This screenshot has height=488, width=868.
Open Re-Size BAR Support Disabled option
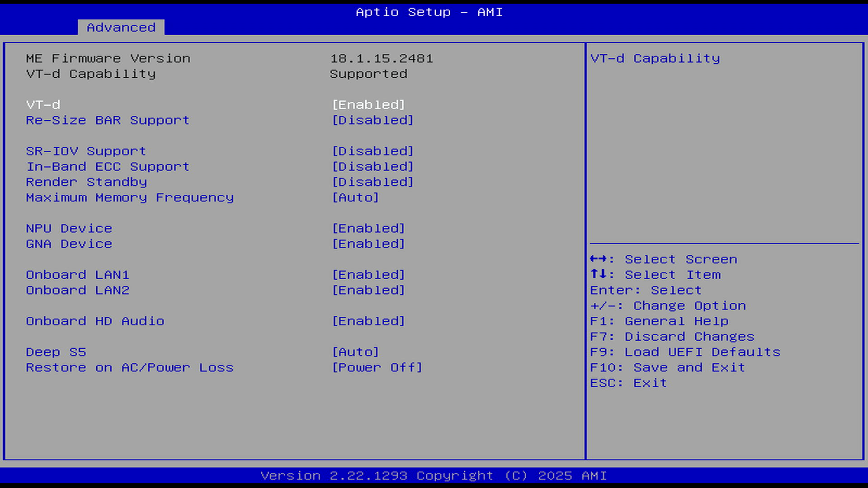[x=373, y=120]
